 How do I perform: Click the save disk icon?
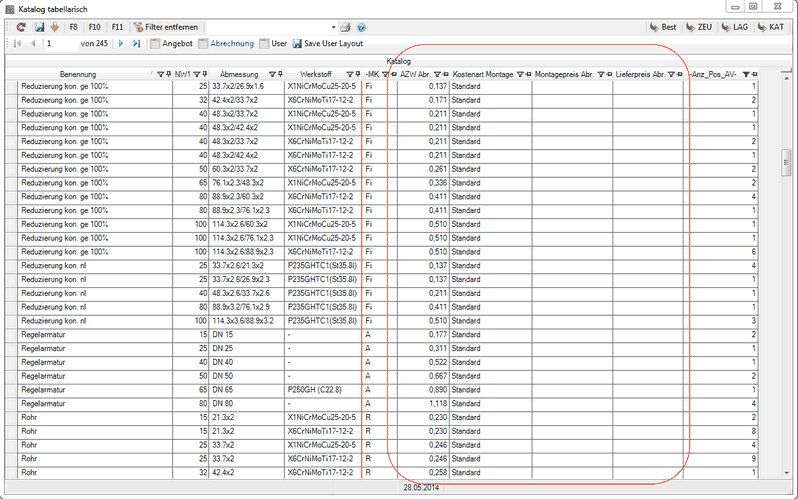pos(38,27)
